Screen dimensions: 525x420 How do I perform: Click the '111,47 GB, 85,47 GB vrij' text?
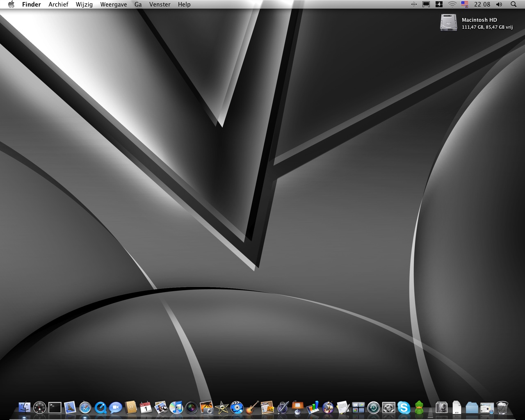click(x=487, y=27)
